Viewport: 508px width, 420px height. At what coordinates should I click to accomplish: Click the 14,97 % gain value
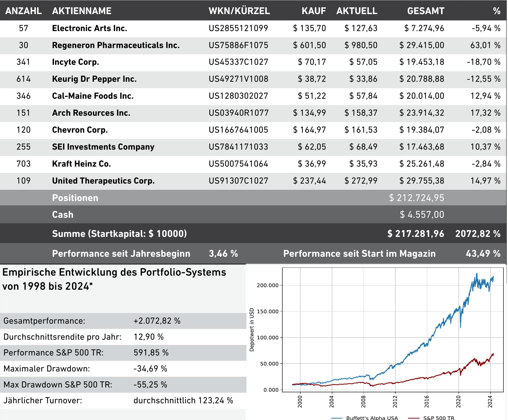(485, 181)
